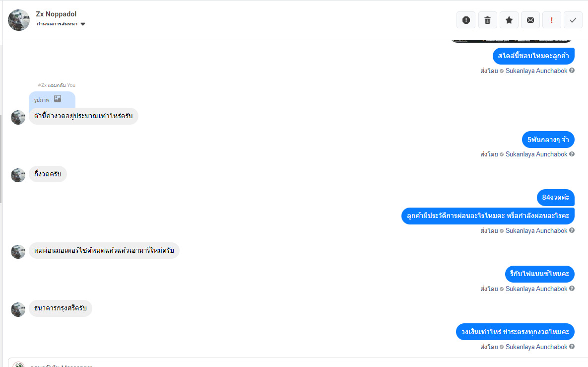The height and width of the screenshot is (367, 588).
Task: Click the 'รีกับไฟแนนซ์ไหนคะ' message bubble
Action: 539,274
